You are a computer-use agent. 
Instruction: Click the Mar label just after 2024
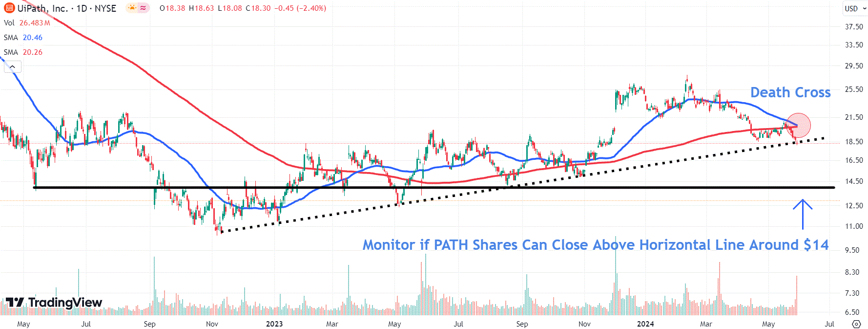(x=706, y=324)
